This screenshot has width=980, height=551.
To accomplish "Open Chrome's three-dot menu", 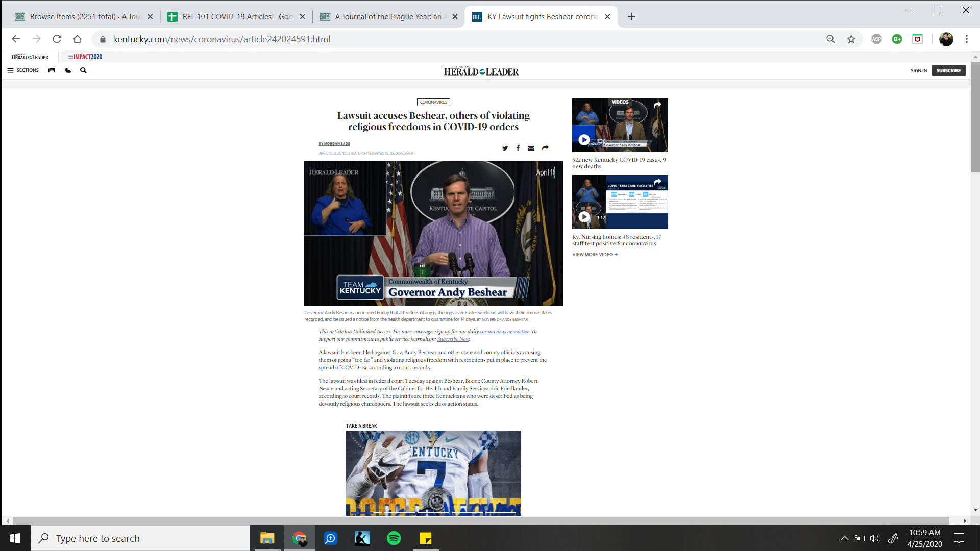I will tap(966, 39).
